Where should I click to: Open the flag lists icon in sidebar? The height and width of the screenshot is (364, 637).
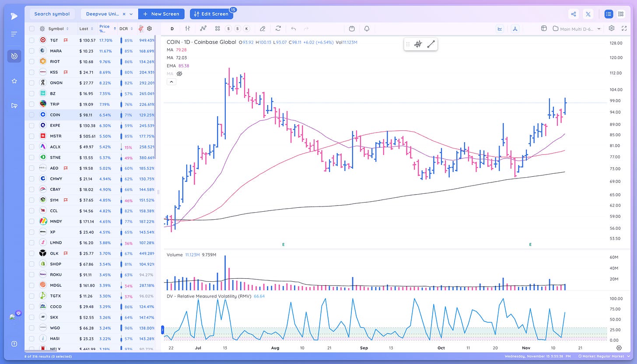[x=14, y=105]
